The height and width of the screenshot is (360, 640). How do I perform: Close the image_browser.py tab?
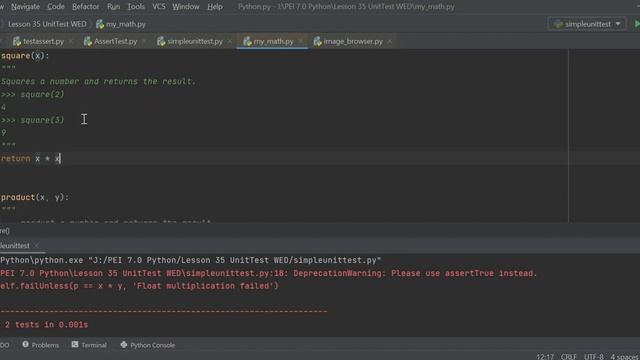[x=389, y=41]
